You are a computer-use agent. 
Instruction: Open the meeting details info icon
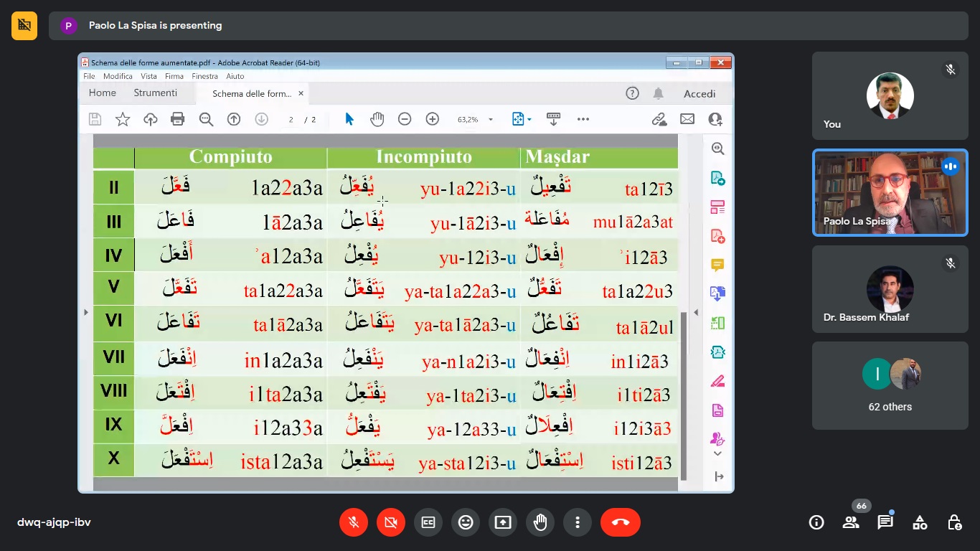[816, 522]
